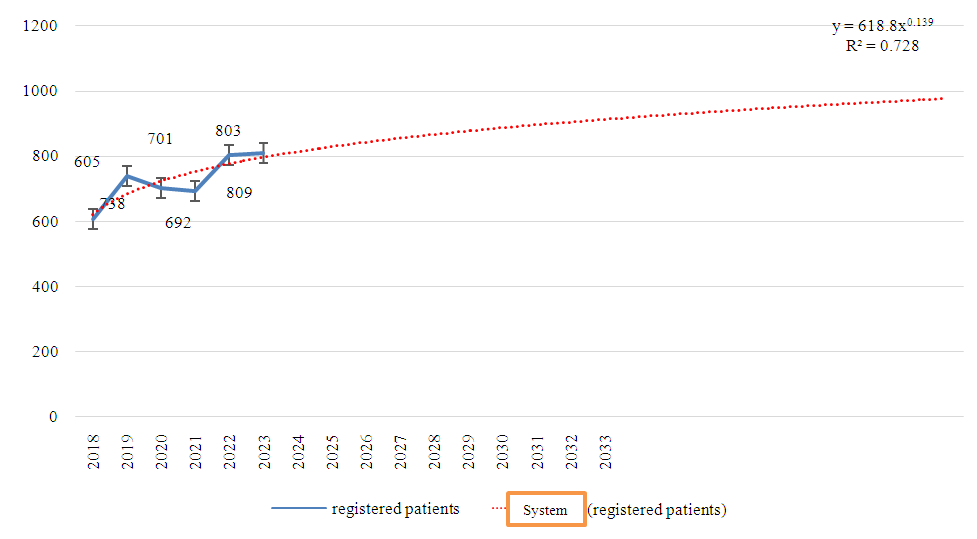Click the blue line legend swatch
Screen dimensions: 977x539
[298, 509]
